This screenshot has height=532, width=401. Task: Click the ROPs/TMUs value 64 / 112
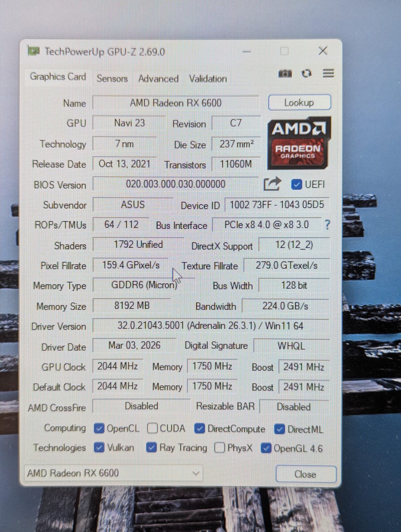coord(121,224)
